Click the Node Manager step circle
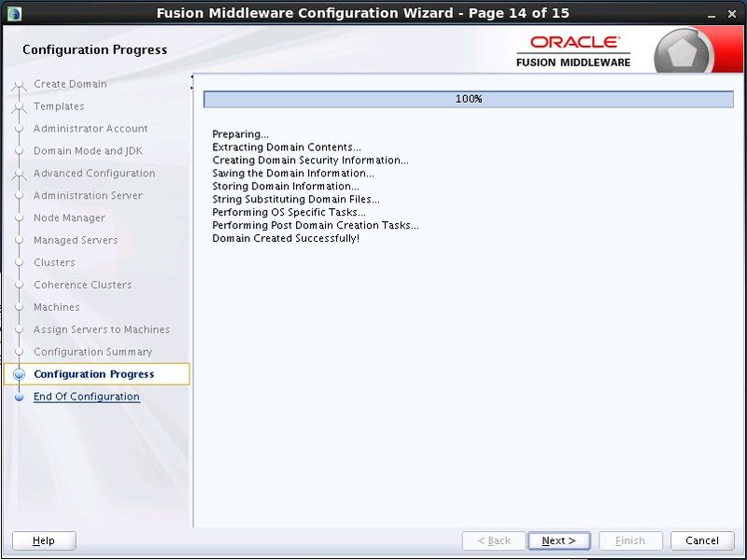747x560 pixels. (x=19, y=217)
